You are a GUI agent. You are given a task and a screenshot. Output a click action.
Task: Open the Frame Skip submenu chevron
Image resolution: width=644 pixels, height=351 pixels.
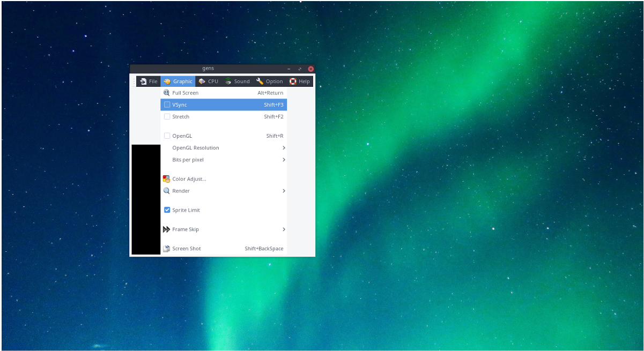pos(284,229)
